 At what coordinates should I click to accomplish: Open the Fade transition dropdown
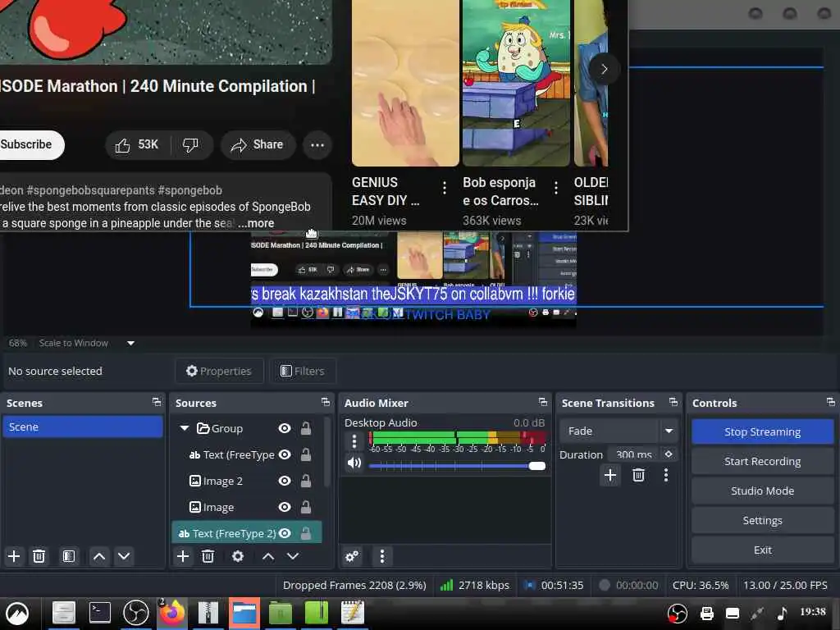coord(669,431)
